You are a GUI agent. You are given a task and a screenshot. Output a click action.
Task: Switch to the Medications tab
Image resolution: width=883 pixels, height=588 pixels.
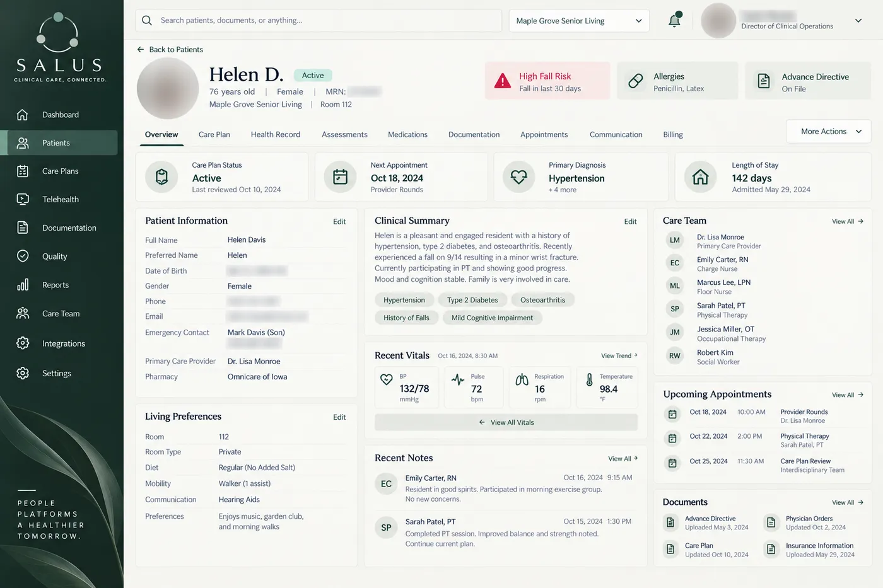[x=407, y=134]
